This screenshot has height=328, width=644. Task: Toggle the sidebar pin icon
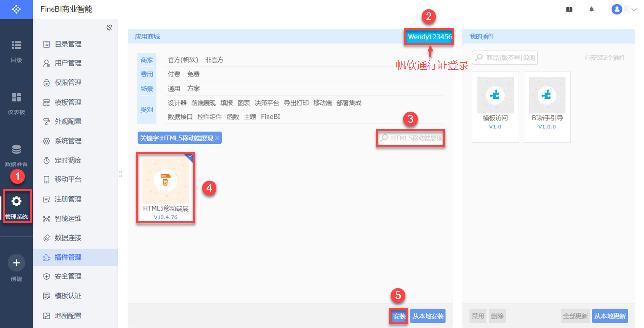[109, 28]
